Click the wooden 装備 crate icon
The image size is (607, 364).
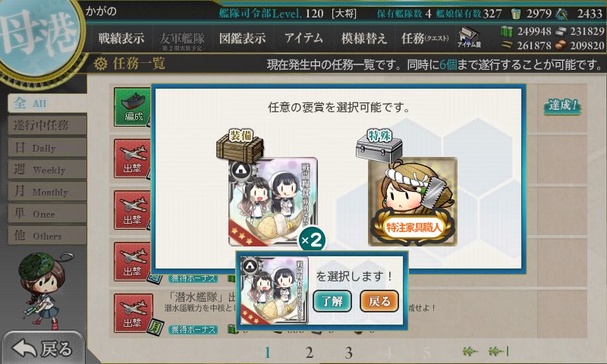[240, 147]
